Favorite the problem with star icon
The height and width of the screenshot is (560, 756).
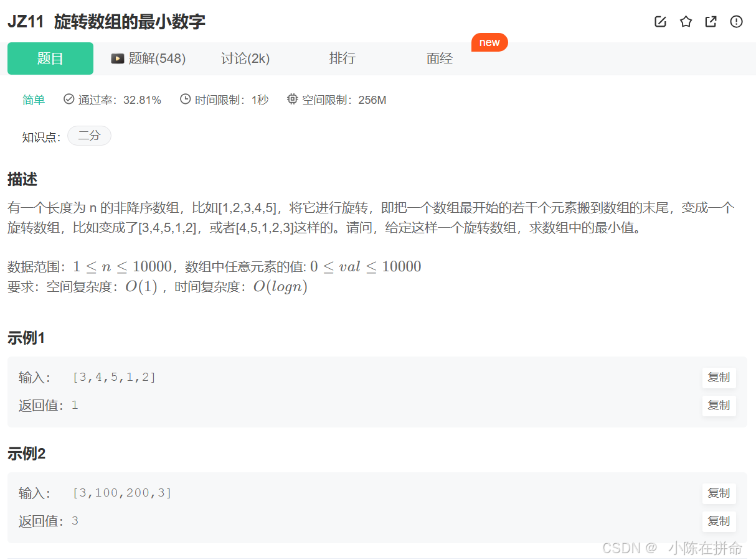click(686, 22)
